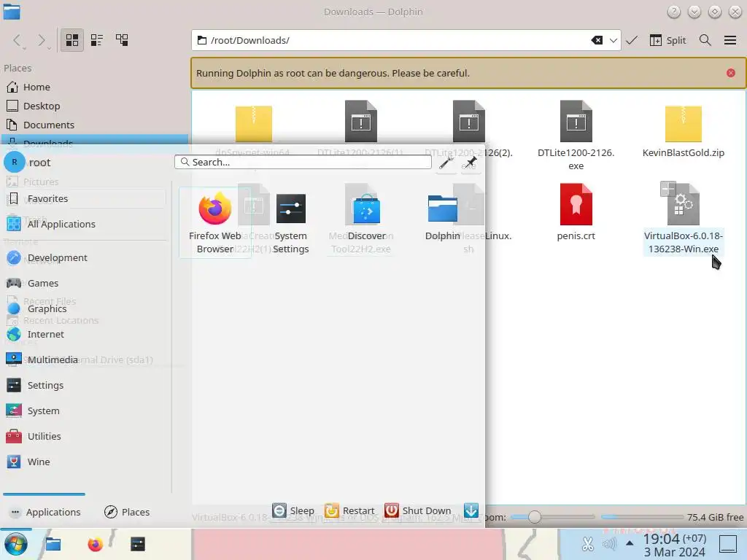Open the Games category
This screenshot has height=560, width=747.
[85, 284]
